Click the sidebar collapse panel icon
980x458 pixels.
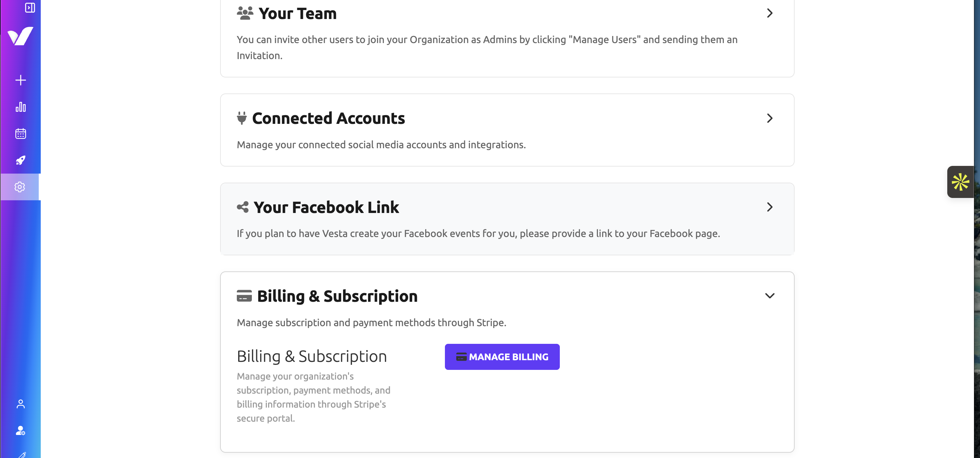coord(30,8)
